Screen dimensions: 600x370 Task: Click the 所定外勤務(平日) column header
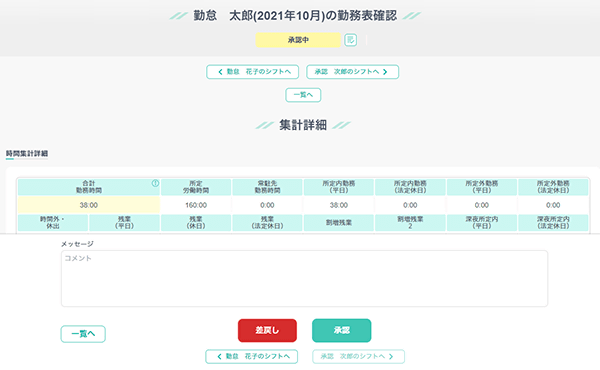482,187
